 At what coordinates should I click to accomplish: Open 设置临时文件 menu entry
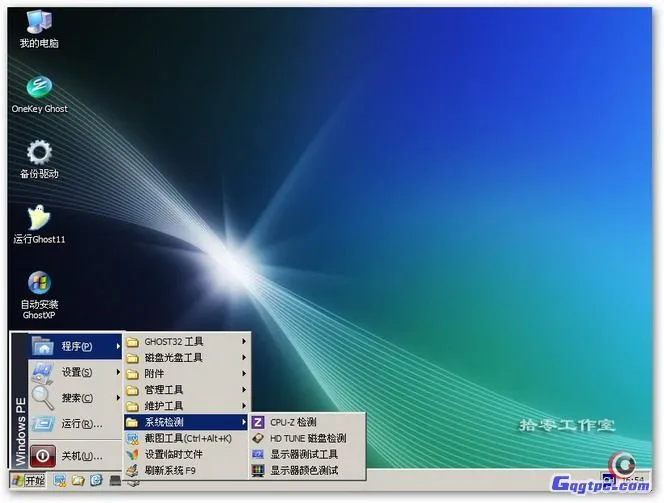186,454
